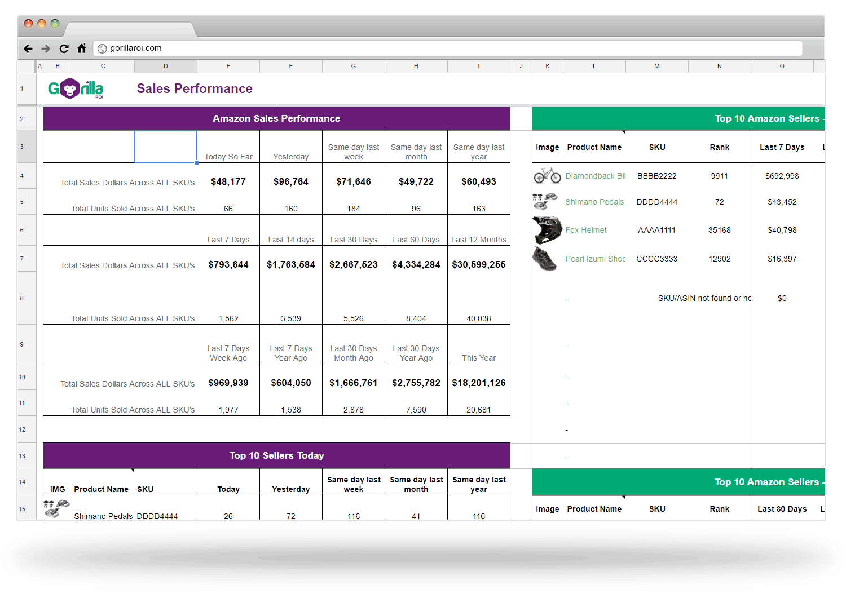
Task: Select column O header
Action: pyautogui.click(x=782, y=67)
